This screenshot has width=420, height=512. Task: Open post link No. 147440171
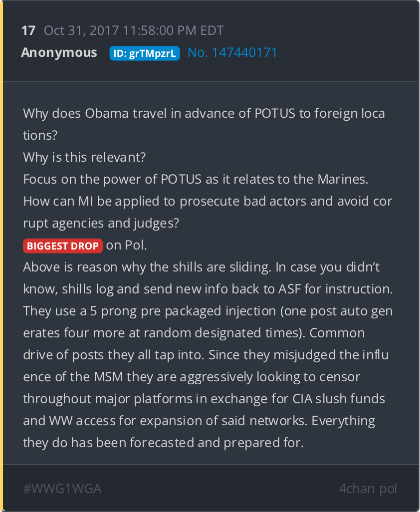point(232,52)
